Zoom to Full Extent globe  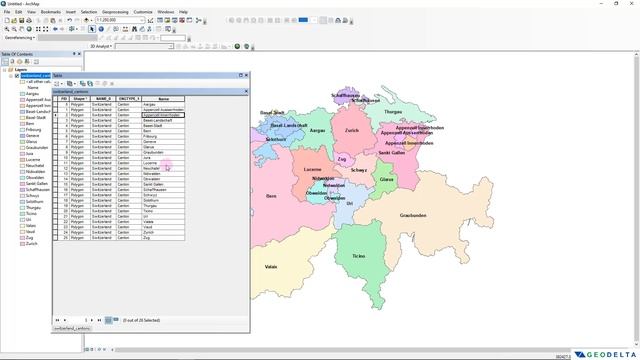tap(29, 29)
